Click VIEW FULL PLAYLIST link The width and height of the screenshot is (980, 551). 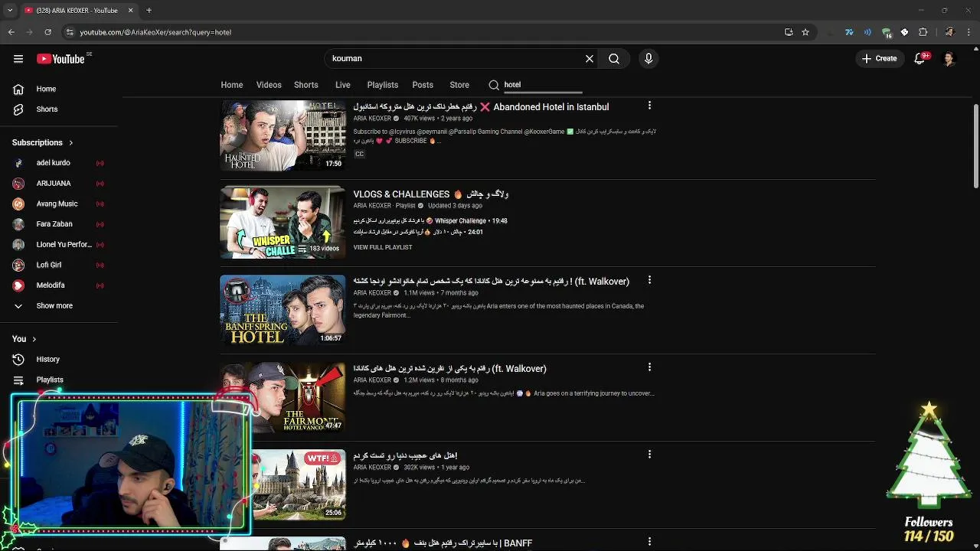[383, 247]
